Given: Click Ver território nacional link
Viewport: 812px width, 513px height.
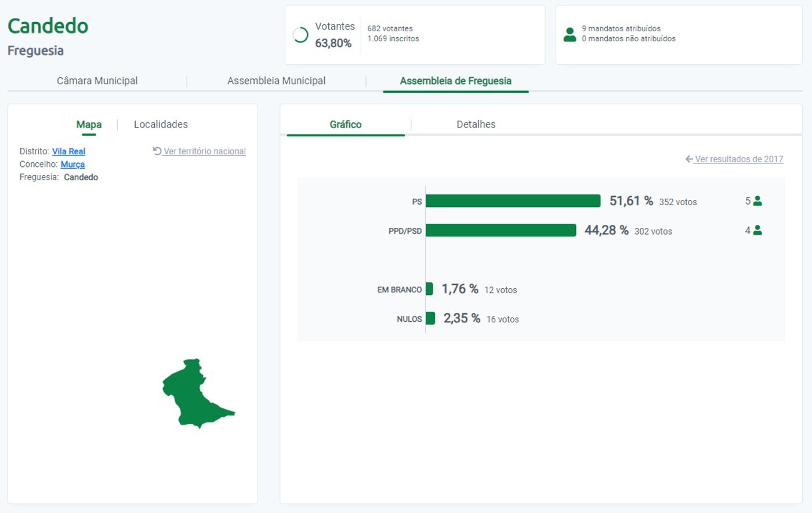Looking at the screenshot, I should 204,151.
